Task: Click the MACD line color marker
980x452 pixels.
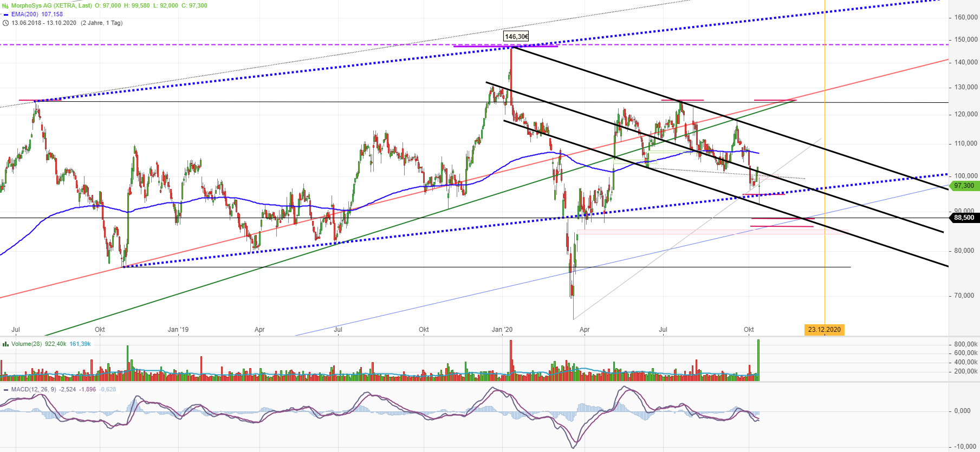Action: (5, 389)
